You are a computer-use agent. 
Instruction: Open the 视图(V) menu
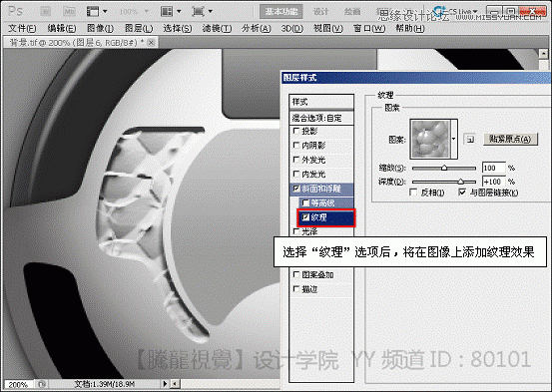click(x=328, y=28)
